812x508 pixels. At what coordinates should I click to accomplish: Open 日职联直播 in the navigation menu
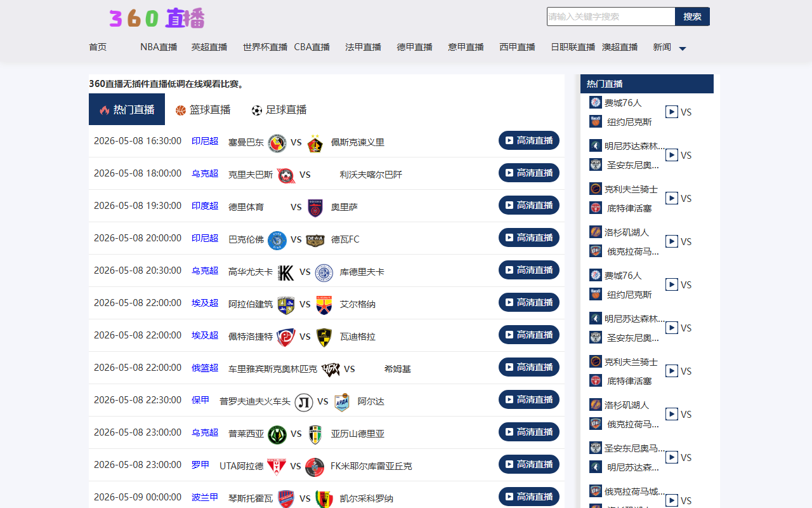pos(573,47)
